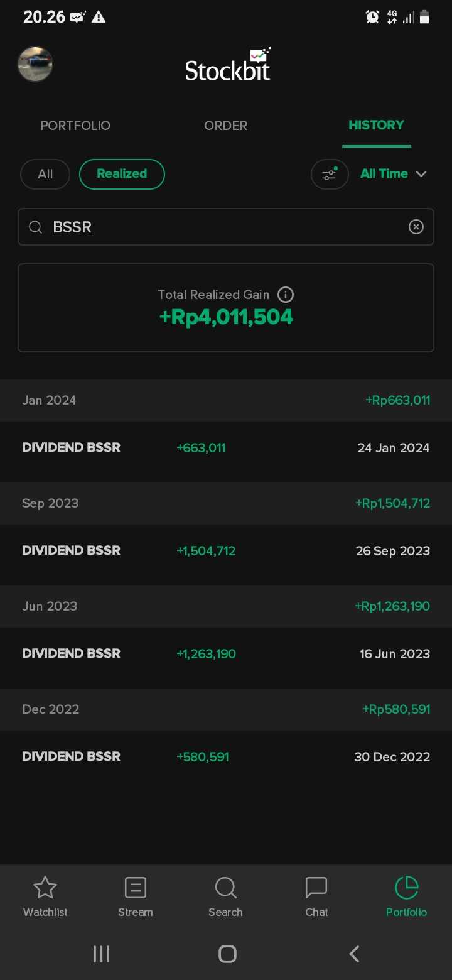Image resolution: width=452 pixels, height=980 pixels.
Task: Select the All filter chip
Action: (45, 174)
